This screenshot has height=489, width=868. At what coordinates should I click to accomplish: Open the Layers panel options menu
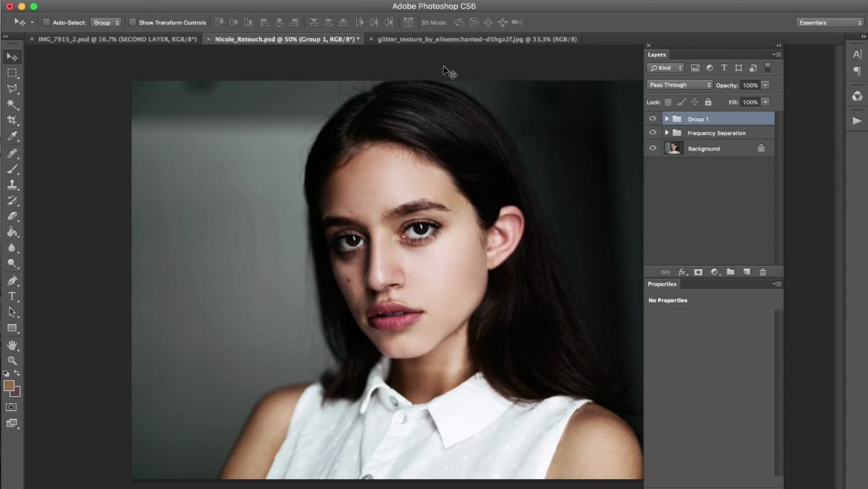(x=777, y=54)
